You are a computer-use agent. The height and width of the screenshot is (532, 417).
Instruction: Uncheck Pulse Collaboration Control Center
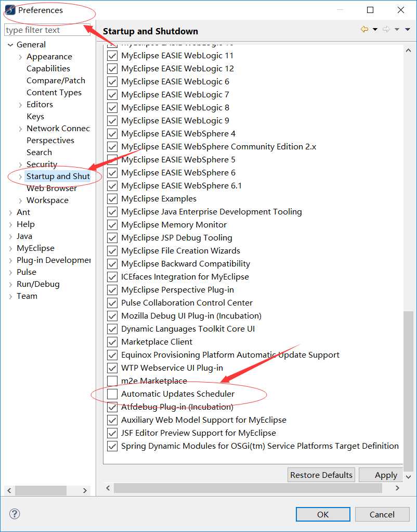(112, 303)
